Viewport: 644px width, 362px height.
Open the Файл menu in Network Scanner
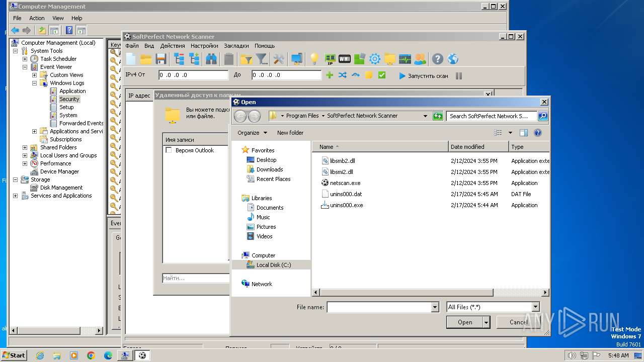132,46
